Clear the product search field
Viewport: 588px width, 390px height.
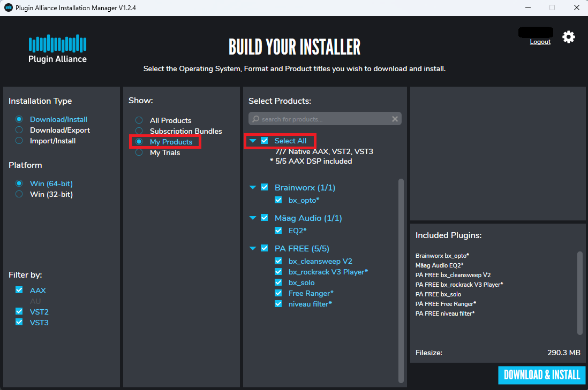tap(395, 118)
